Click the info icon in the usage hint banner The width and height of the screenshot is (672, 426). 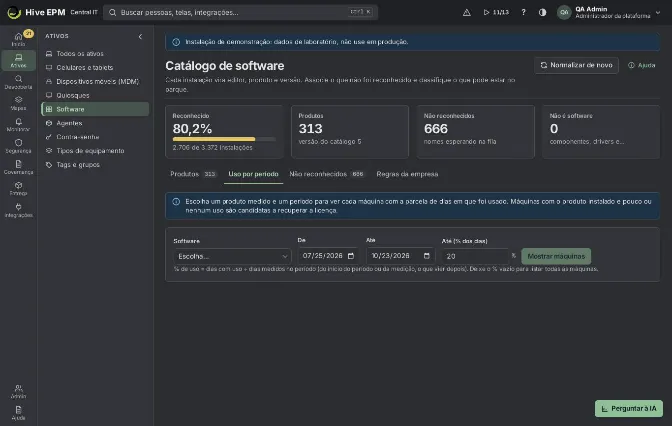click(x=176, y=201)
